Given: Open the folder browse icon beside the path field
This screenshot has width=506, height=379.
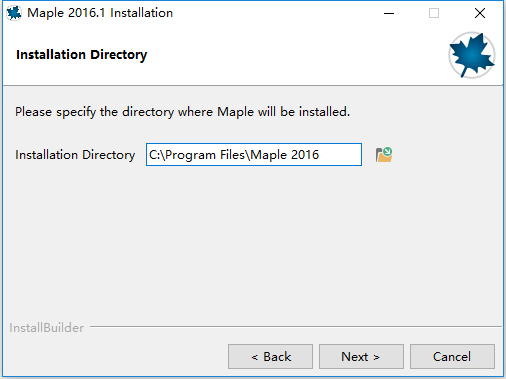Looking at the screenshot, I should coord(384,155).
